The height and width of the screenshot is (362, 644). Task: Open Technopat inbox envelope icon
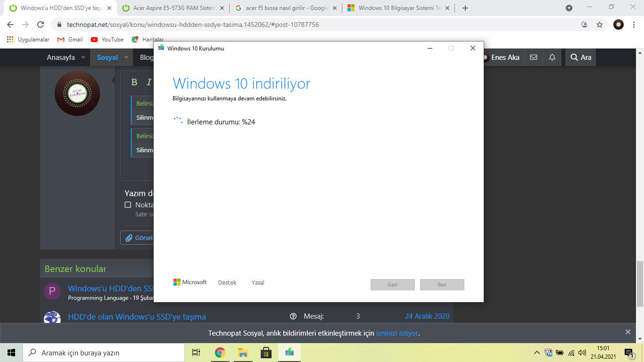click(534, 58)
